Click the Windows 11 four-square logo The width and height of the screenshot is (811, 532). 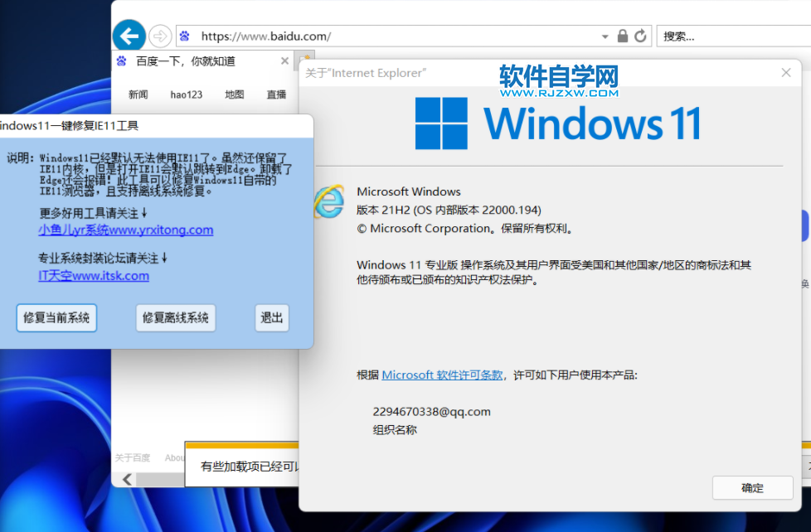[x=442, y=123]
